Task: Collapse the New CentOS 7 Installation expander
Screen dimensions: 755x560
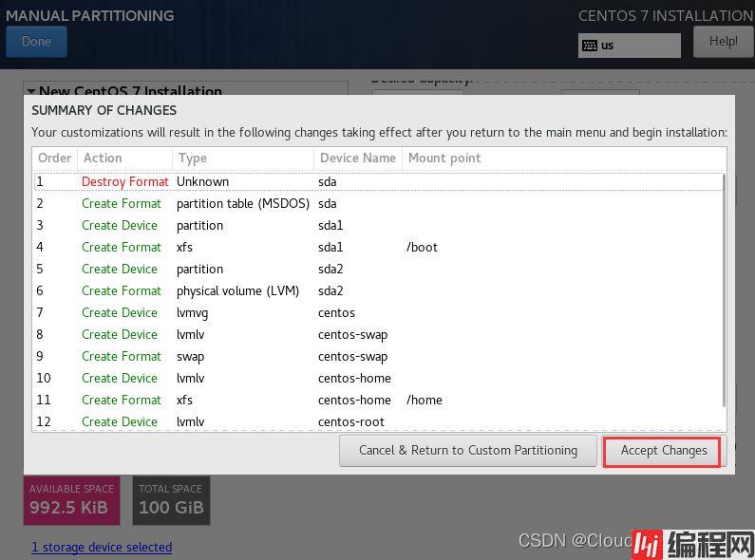Action: click(x=31, y=91)
